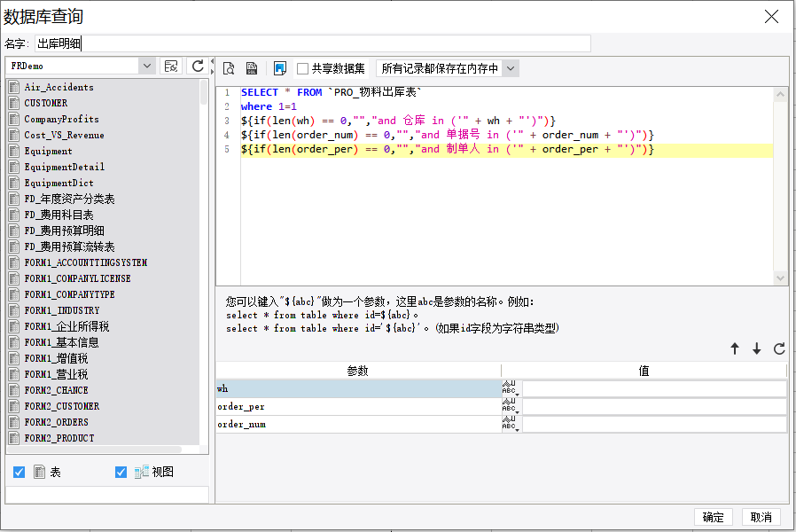Click the type icon for wh parameter
796x532 pixels.
511,388
